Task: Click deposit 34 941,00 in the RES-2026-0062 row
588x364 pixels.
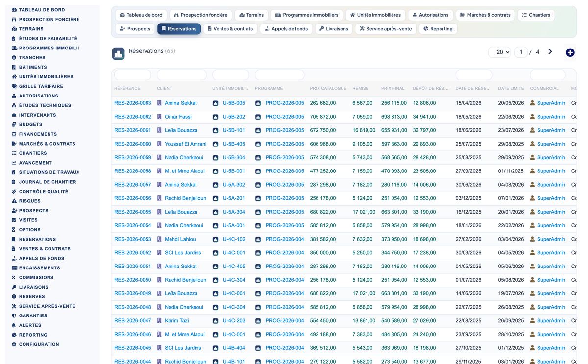Action: 424,117
